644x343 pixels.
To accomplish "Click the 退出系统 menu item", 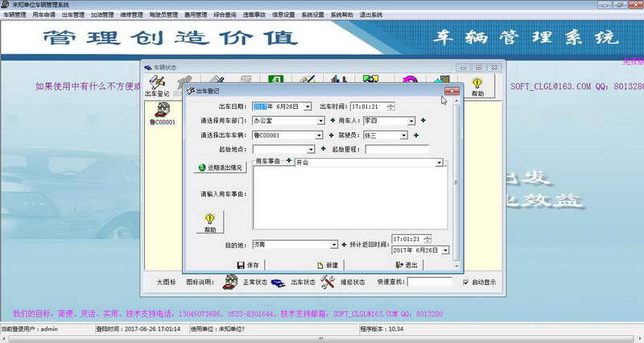I will [x=371, y=14].
